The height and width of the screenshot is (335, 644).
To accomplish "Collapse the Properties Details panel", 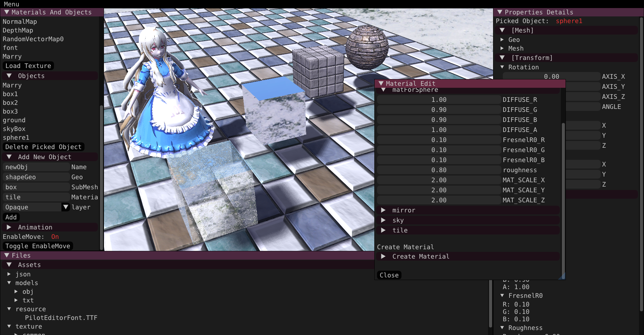I will pos(500,12).
